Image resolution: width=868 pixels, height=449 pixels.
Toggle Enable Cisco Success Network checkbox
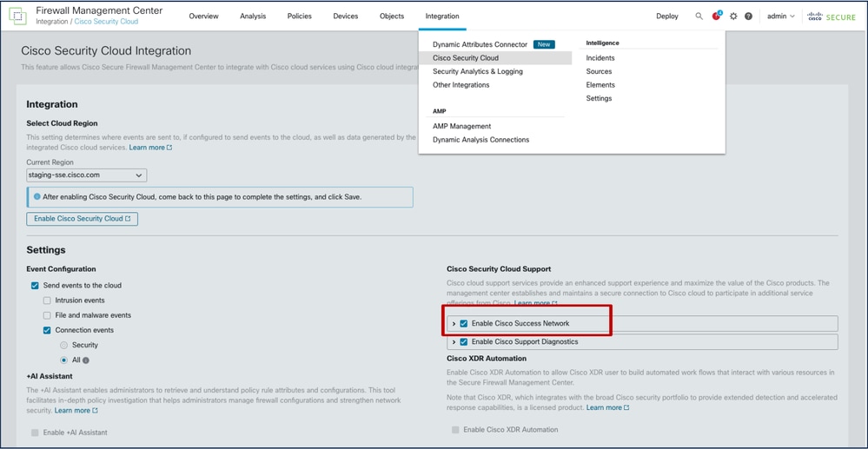click(464, 323)
